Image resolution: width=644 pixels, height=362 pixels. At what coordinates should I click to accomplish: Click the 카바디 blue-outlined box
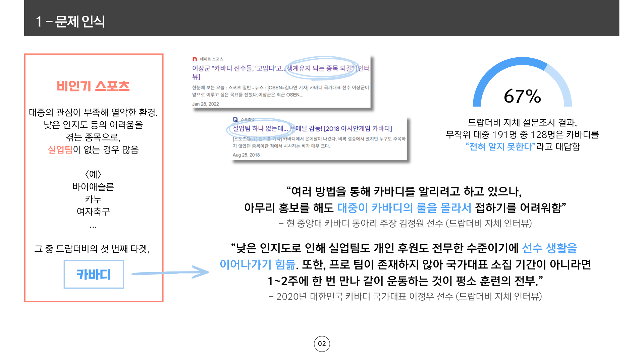tap(94, 274)
